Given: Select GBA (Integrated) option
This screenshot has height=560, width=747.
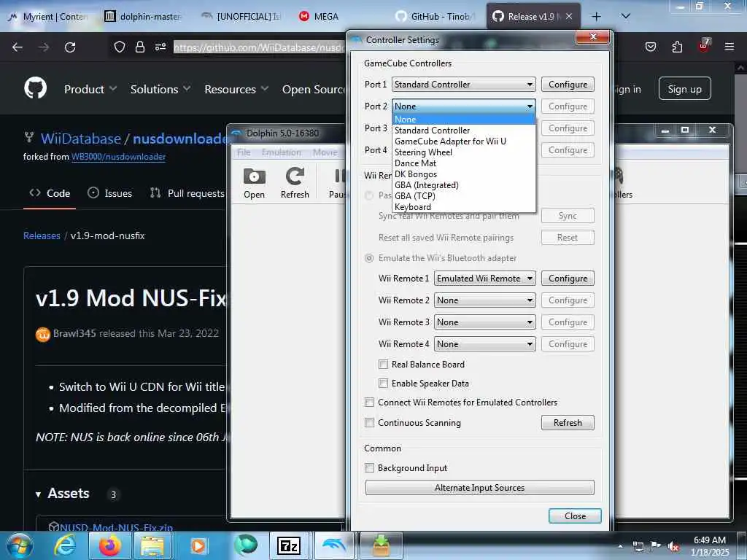Looking at the screenshot, I should coord(463,185).
